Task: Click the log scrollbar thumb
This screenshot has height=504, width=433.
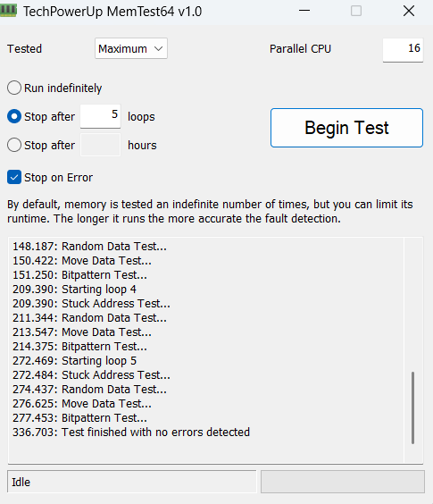Action: (x=412, y=407)
